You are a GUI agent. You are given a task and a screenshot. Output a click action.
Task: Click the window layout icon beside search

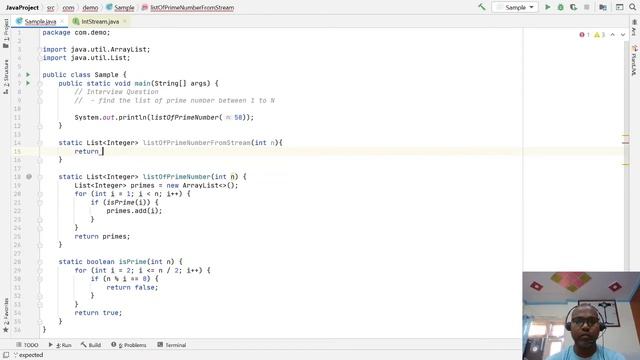coord(620,7)
